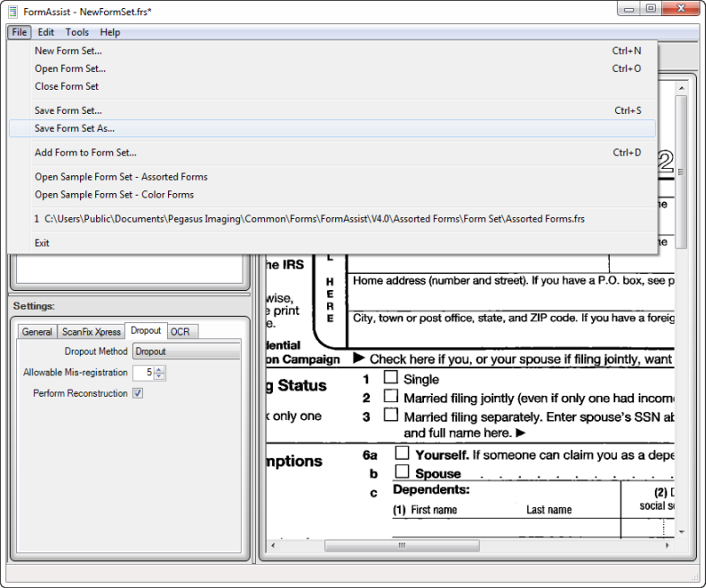Close the FormAssist window

[x=680, y=9]
